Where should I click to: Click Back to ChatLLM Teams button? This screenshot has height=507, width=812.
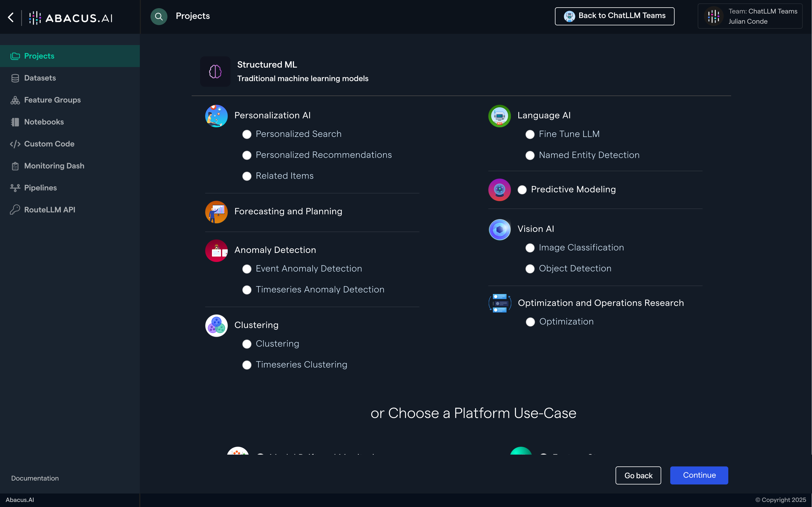[x=614, y=16]
